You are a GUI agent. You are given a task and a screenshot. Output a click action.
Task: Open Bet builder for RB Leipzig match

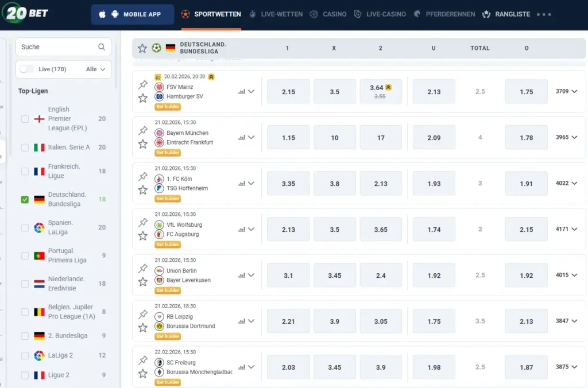tap(168, 336)
